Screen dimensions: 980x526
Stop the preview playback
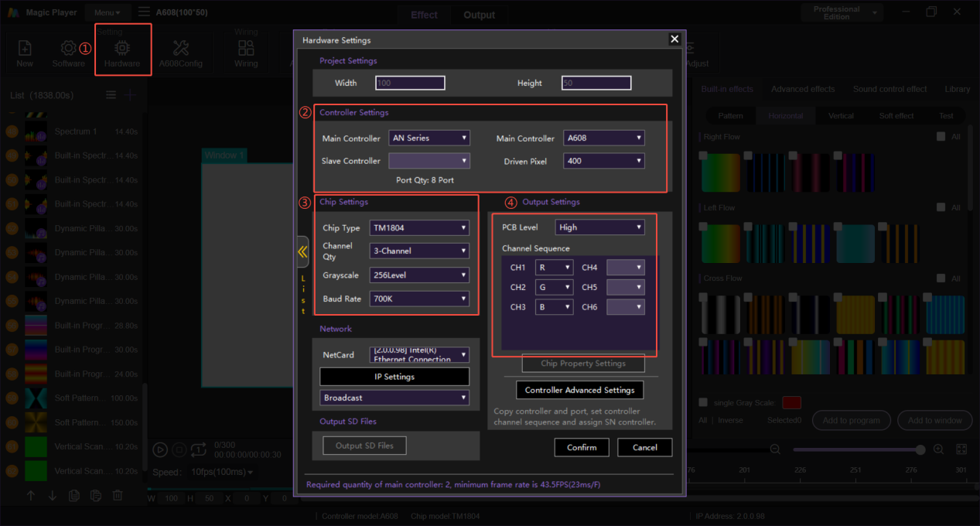179,449
